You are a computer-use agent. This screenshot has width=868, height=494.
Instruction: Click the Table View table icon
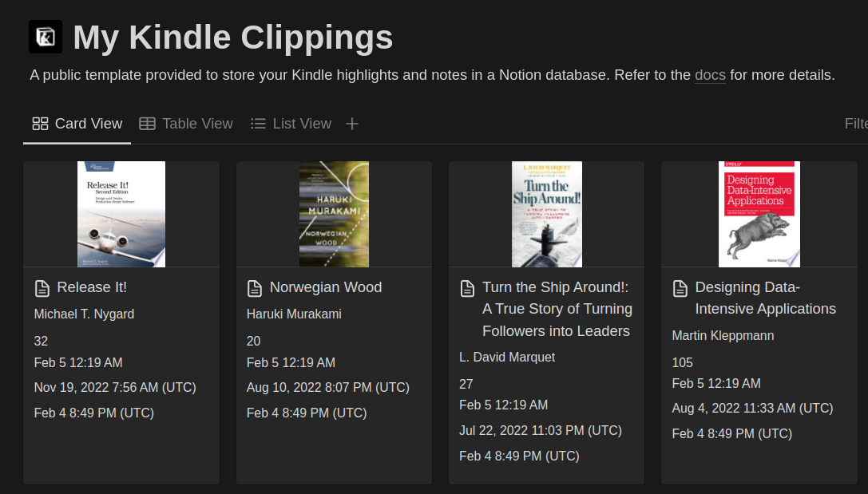(x=147, y=124)
